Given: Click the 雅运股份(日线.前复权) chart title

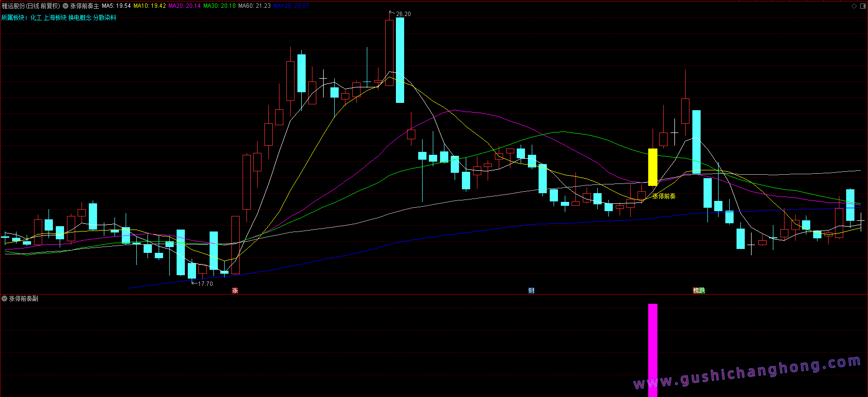Looking at the screenshot, I should (x=31, y=6).
